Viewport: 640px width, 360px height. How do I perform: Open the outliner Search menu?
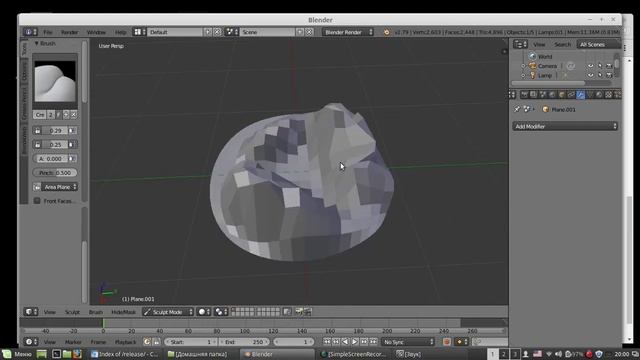click(562, 44)
